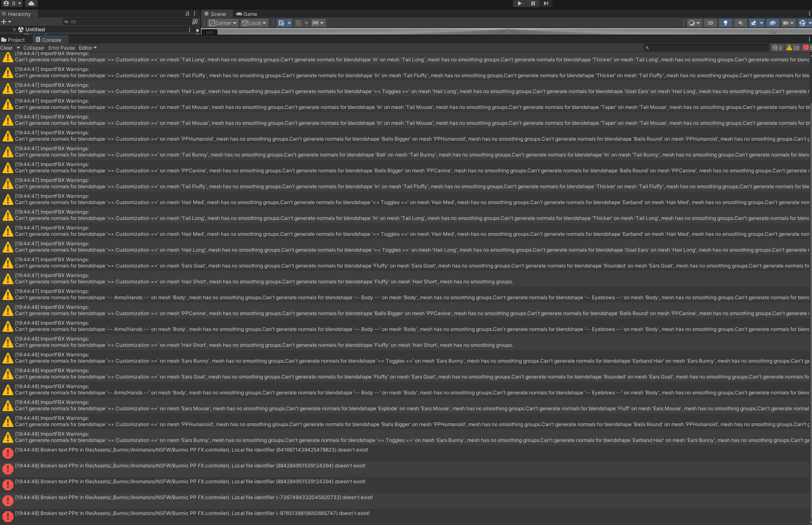
Task: Open the Center pivot dropdown
Action: click(223, 23)
